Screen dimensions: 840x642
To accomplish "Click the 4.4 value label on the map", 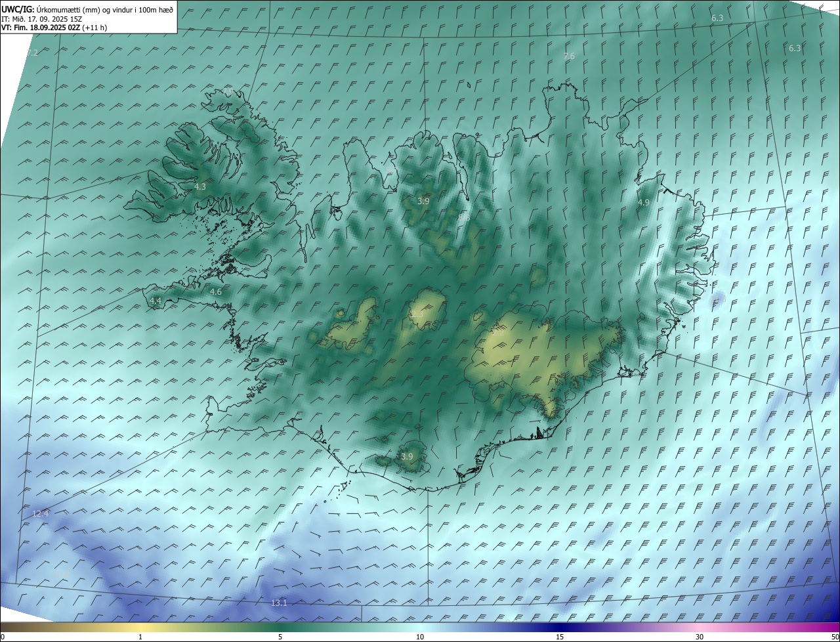I will [x=155, y=301].
